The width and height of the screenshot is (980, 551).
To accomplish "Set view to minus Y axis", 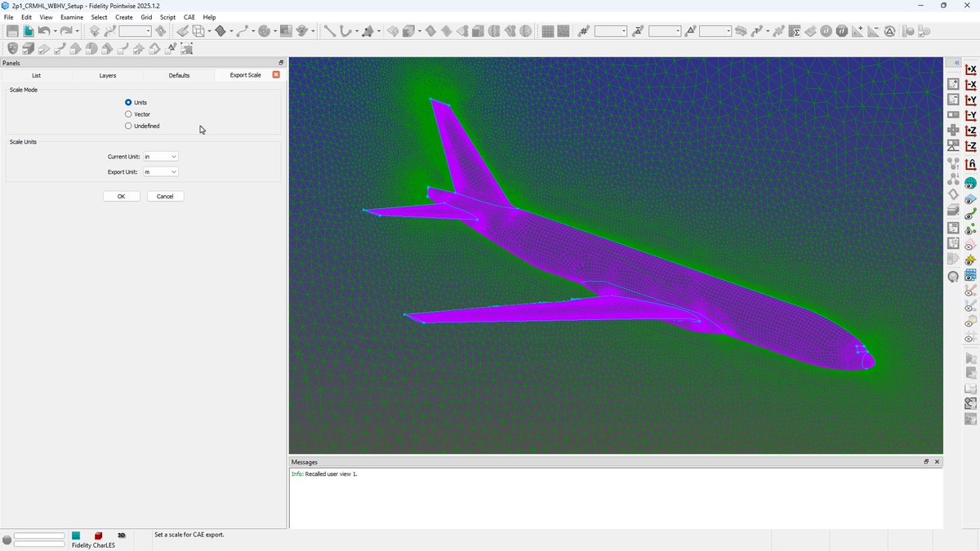I will click(x=970, y=115).
